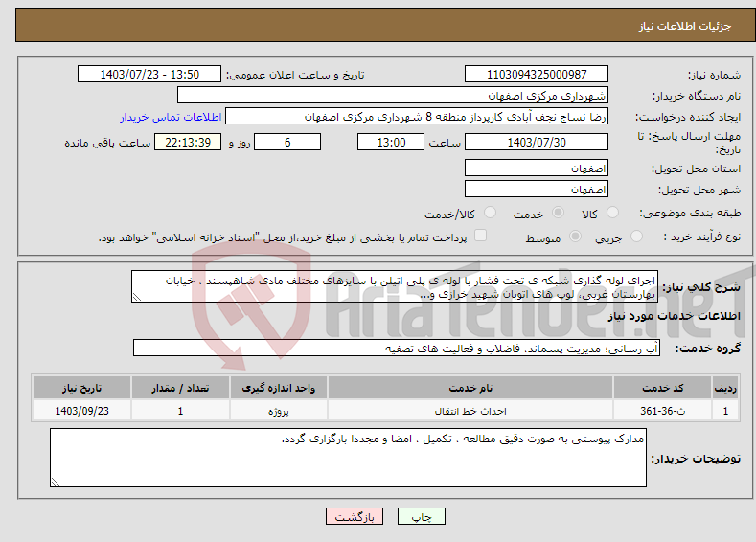Click the شماره نیاز number field
Screen dimensions: 756x542
(x=537, y=74)
